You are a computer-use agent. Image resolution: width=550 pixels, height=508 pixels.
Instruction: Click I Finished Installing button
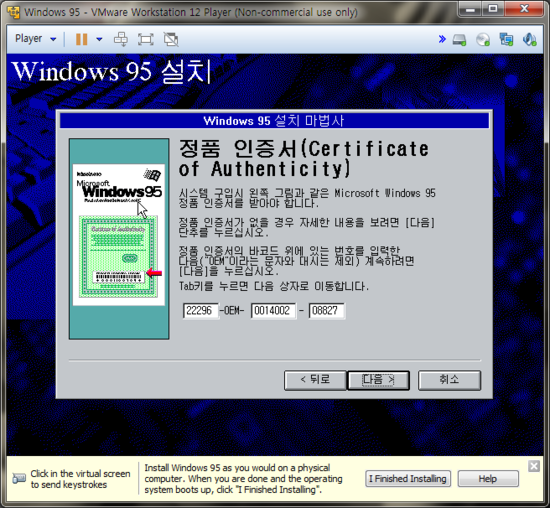coord(408,479)
